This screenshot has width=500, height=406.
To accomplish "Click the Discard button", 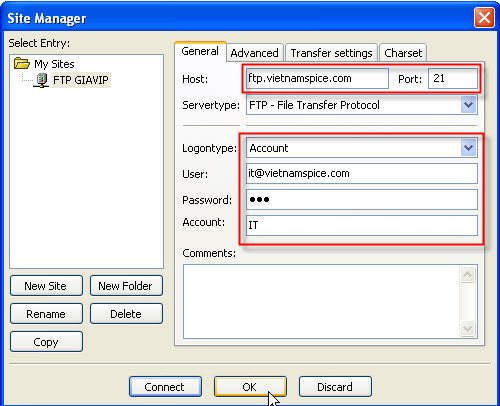I will click(x=335, y=387).
